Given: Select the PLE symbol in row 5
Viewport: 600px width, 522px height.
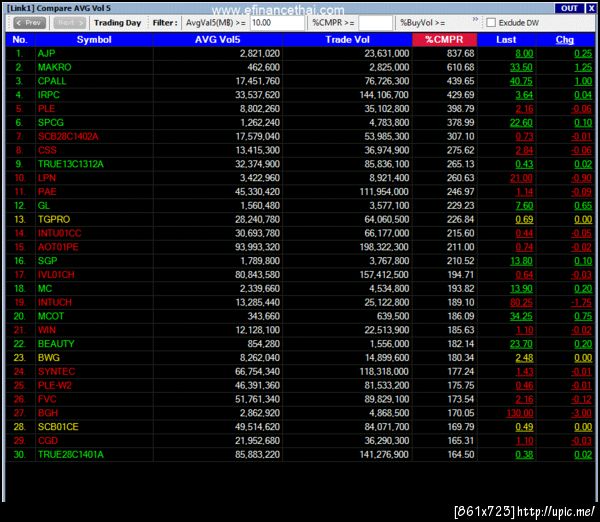Looking at the screenshot, I should [x=46, y=109].
